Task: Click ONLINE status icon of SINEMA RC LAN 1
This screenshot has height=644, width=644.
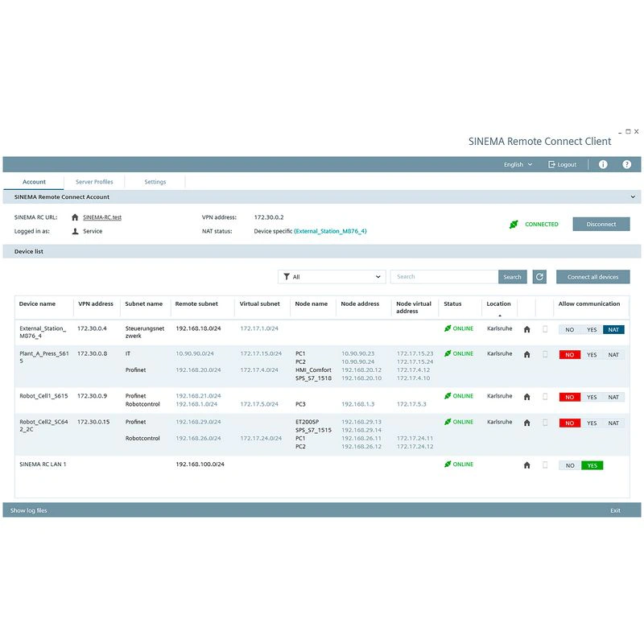Action: [448, 464]
